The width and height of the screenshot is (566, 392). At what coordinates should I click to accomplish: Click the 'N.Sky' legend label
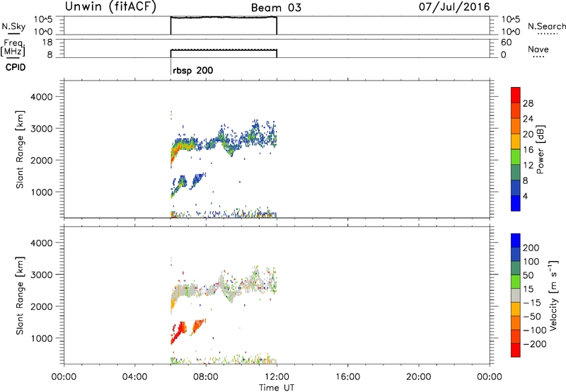[x=13, y=26]
